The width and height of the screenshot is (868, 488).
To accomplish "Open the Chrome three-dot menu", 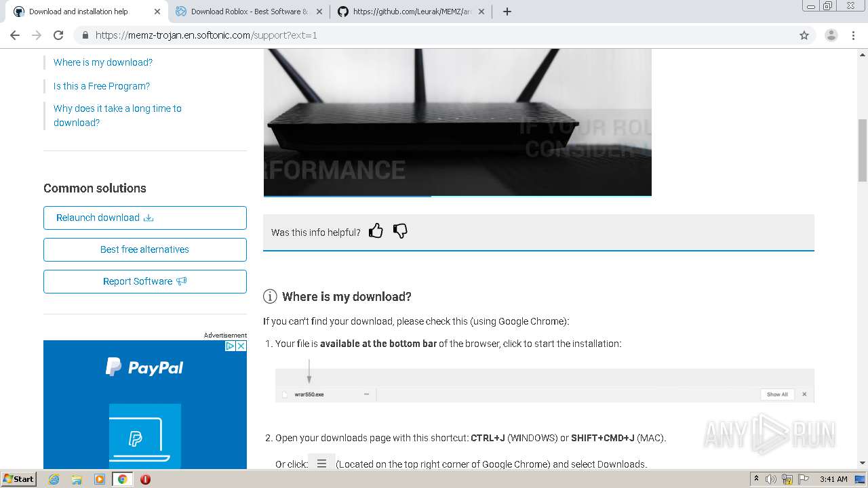I will coord(854,35).
